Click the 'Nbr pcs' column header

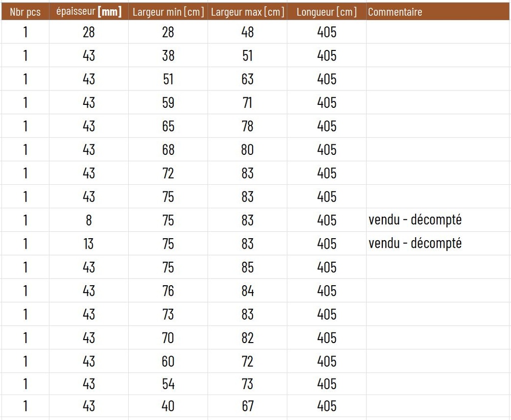tap(25, 12)
